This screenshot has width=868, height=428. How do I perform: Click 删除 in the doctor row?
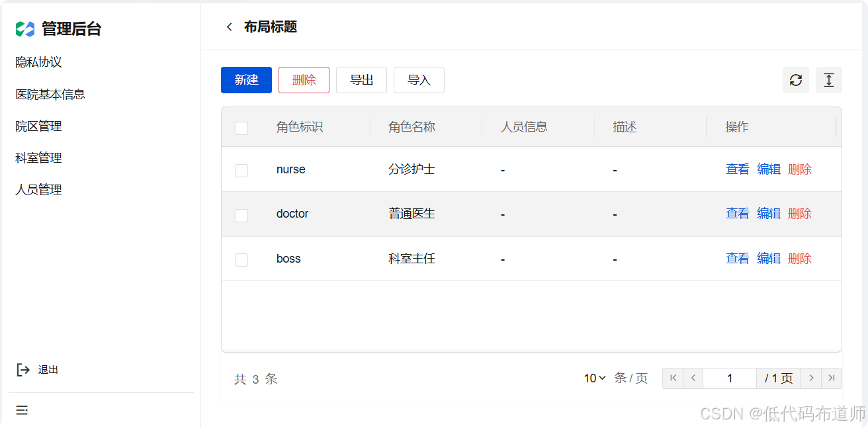(800, 214)
